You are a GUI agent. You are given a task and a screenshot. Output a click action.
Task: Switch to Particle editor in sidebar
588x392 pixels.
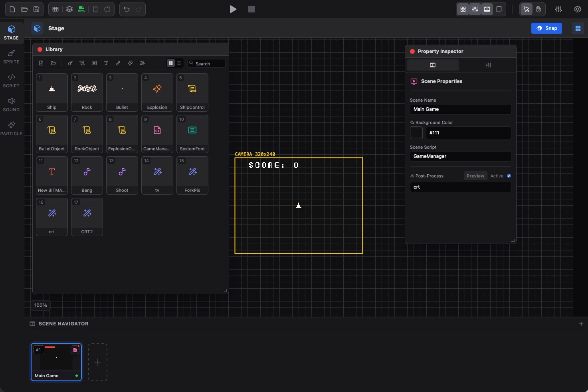click(11, 128)
